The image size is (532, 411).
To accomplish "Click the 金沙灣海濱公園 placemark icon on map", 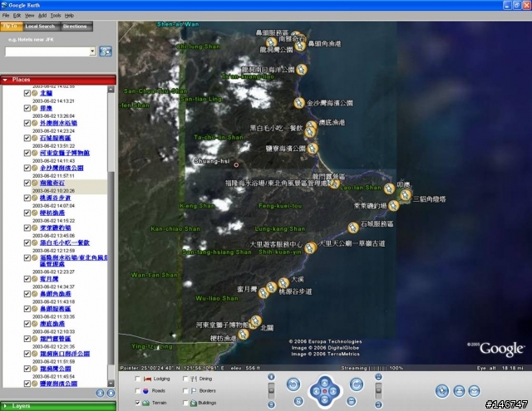I will [299, 103].
